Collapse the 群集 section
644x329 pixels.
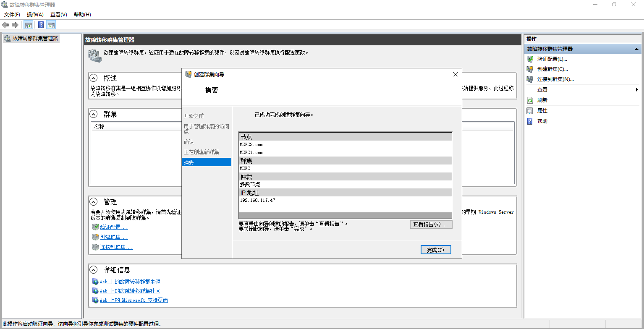pyautogui.click(x=94, y=114)
